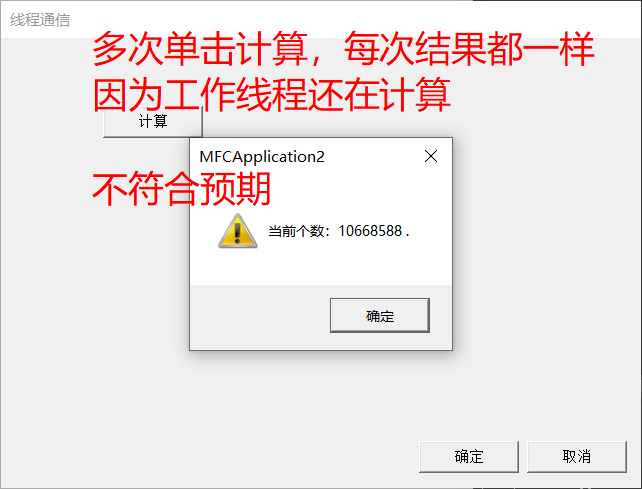Viewport: 642px width, 489px height.
Task: Click the main dialog 确定 button
Action: (x=469, y=457)
